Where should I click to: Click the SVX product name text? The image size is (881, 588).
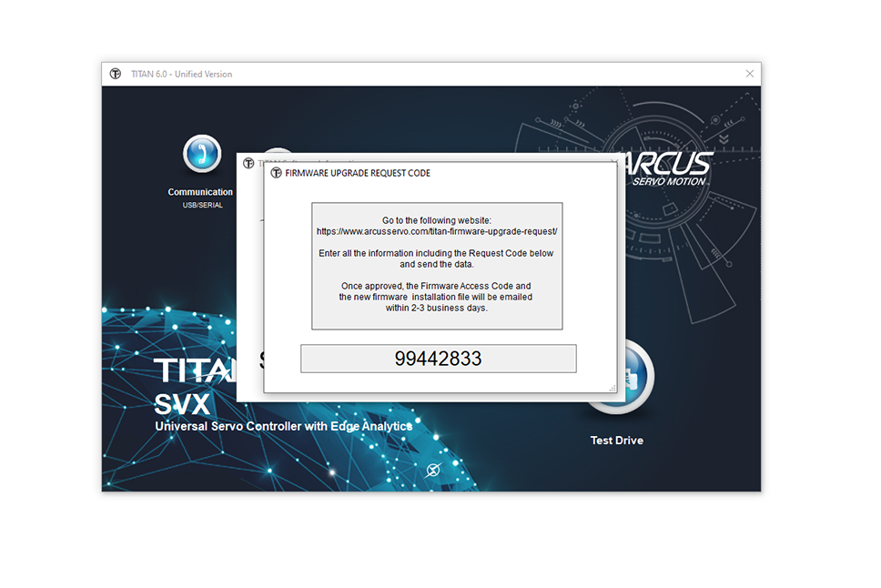(x=183, y=405)
